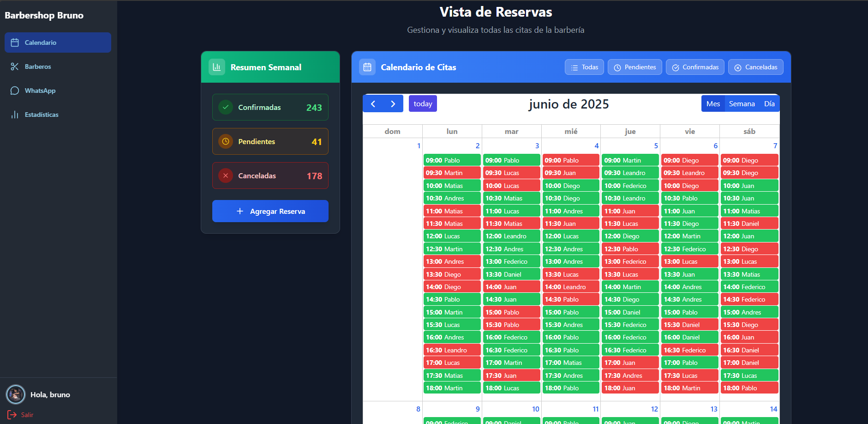This screenshot has height=424, width=868.
Task: Switch calendar to Día view
Action: [x=769, y=103]
